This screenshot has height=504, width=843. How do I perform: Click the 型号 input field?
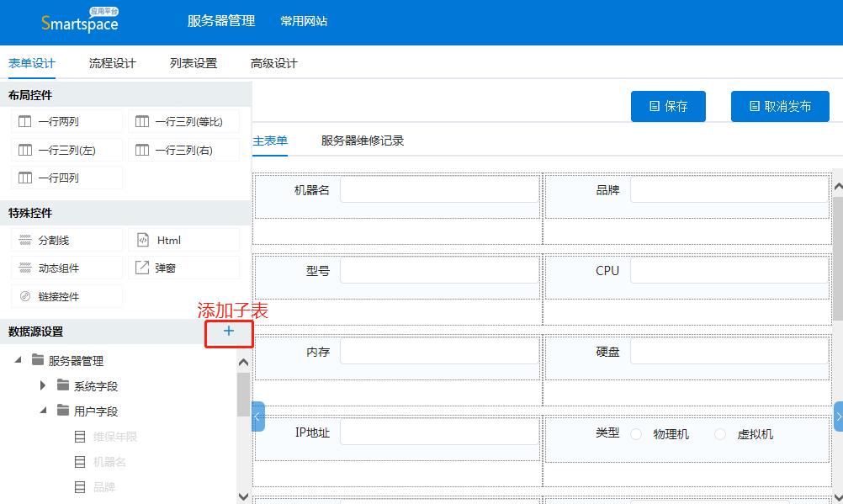[440, 271]
